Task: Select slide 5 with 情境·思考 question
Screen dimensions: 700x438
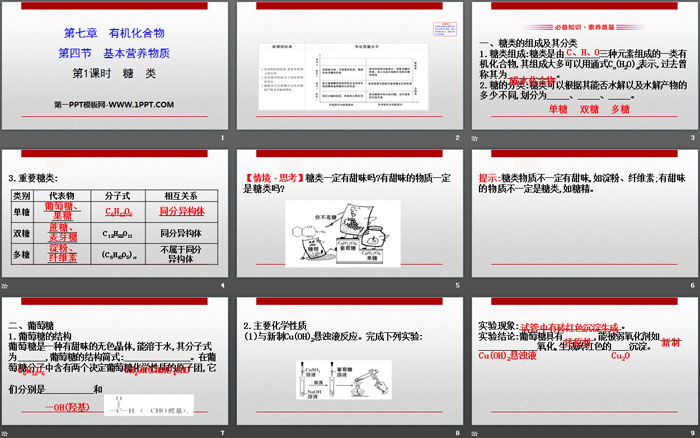Action: [350, 213]
